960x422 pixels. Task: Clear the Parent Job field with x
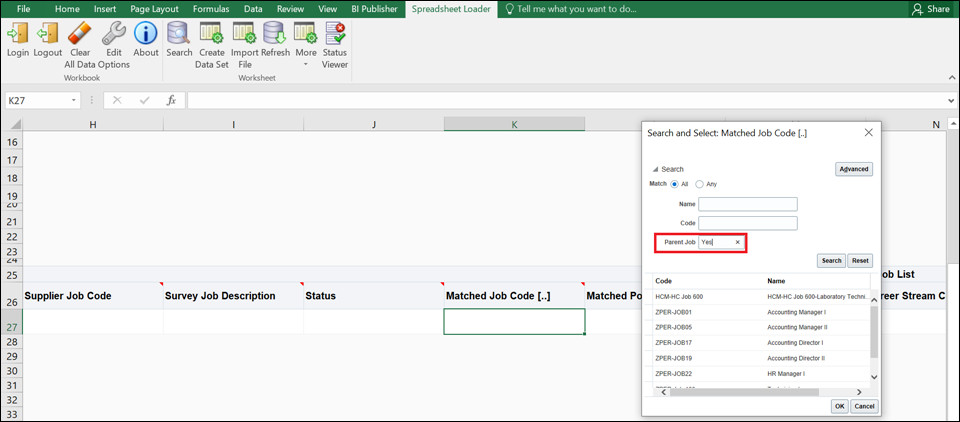click(738, 243)
